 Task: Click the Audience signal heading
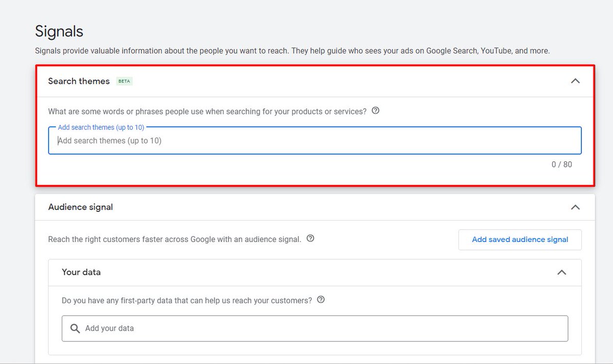tap(81, 207)
